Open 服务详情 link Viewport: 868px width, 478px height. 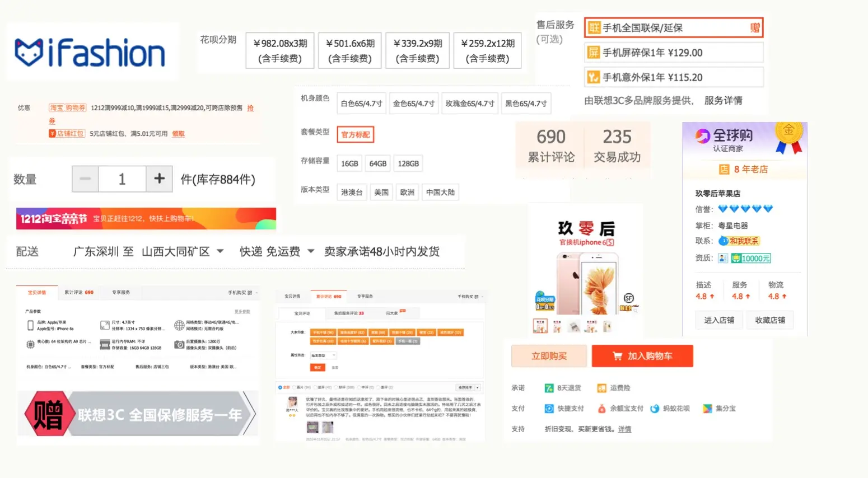[x=723, y=101]
